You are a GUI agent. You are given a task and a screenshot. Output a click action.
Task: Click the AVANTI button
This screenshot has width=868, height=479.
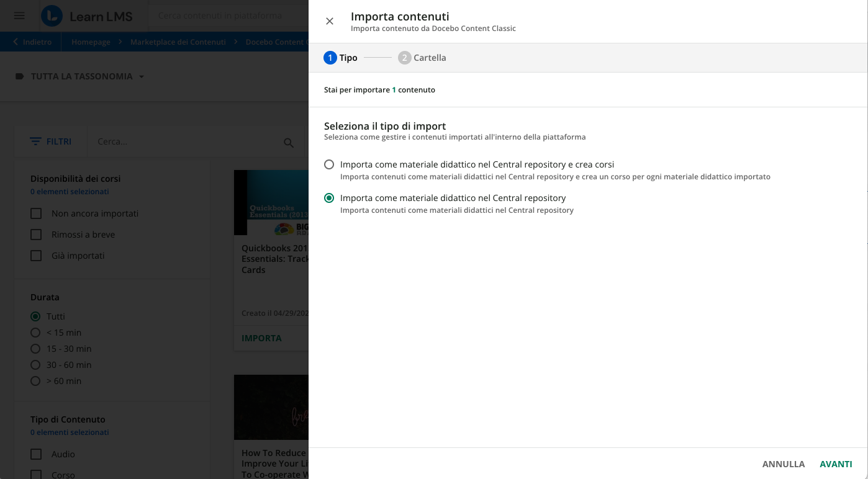(836, 464)
